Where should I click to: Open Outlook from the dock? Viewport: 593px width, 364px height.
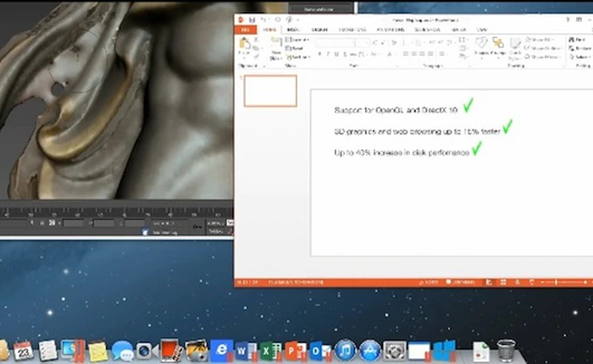pyautogui.click(x=319, y=350)
